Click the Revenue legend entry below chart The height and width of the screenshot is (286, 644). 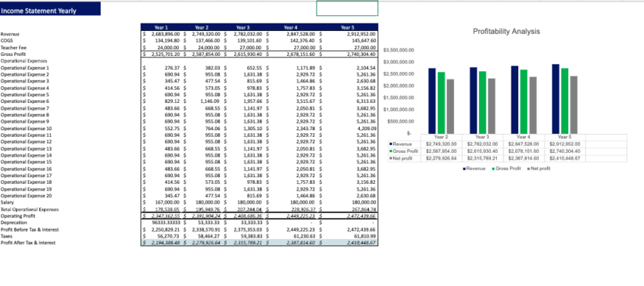(474, 169)
